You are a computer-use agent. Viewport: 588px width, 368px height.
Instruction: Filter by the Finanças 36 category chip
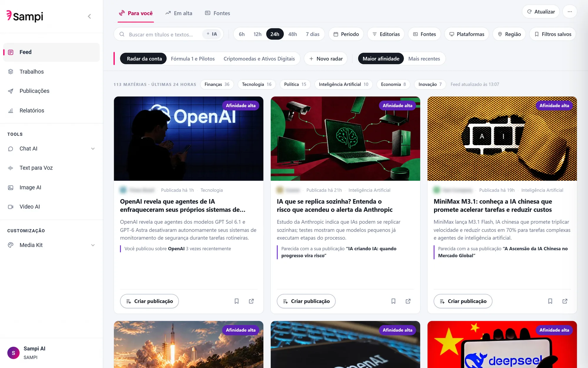217,84
